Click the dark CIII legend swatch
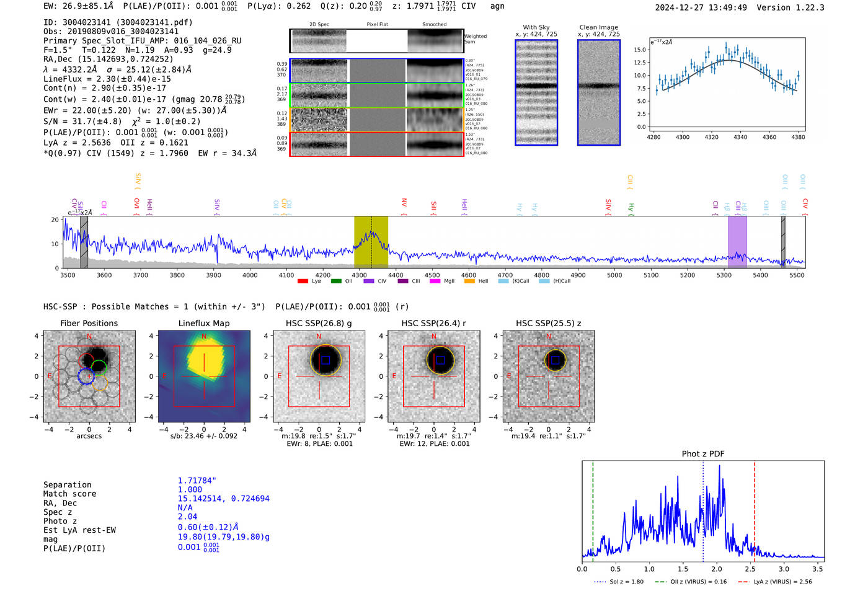This screenshot has height=591, width=868. point(403,281)
